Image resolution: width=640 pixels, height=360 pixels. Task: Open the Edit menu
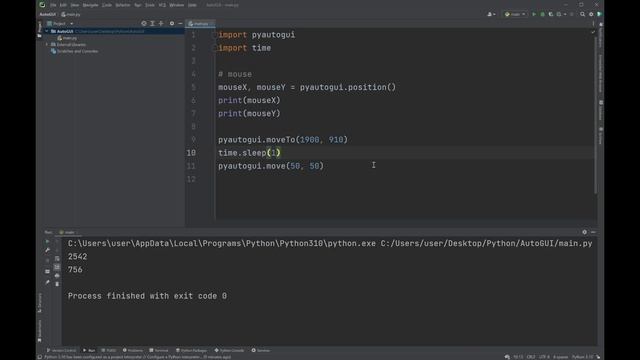tap(63, 5)
